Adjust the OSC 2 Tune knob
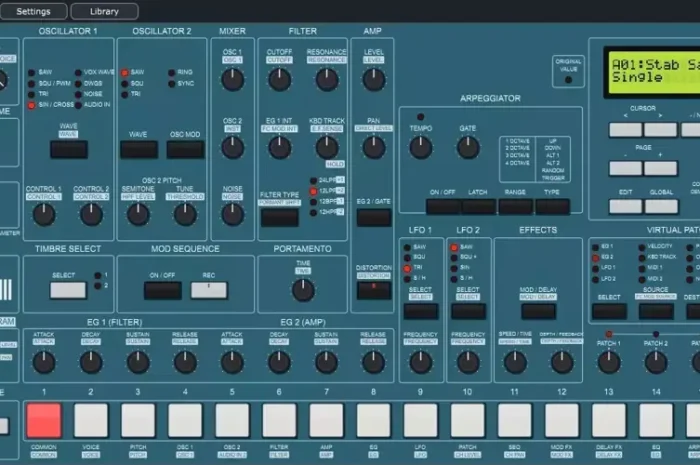Screen dimensions: 700x465 (185, 214)
